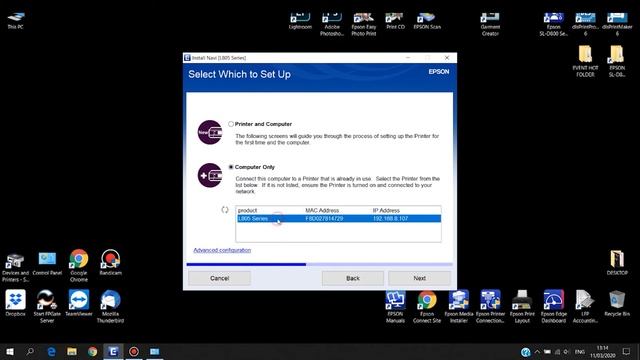640x360 pixels.
Task: Open the EPSON Manuals desktop shortcut
Action: [395, 307]
